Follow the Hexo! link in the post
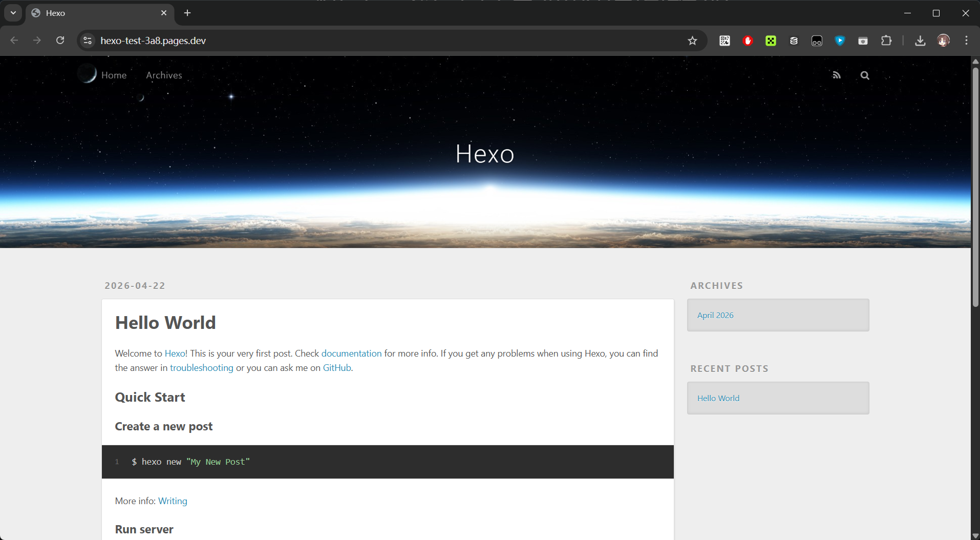The height and width of the screenshot is (540, 980). coord(176,354)
